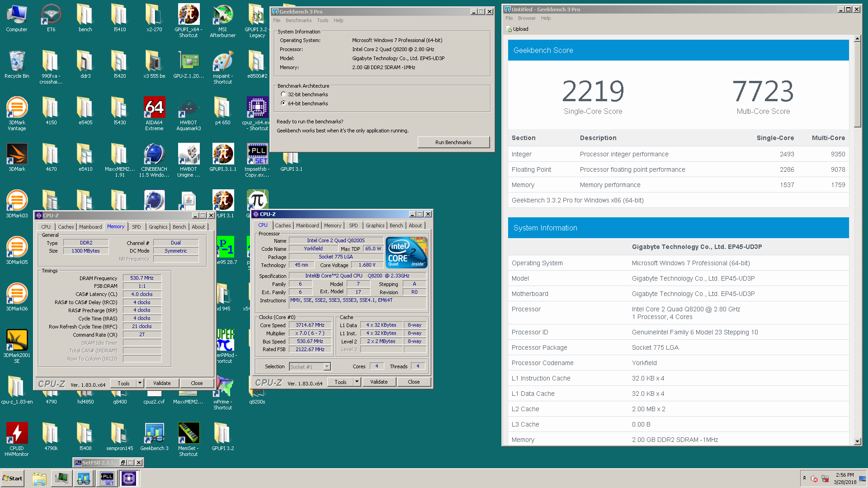
Task: Open the Benchmarks menu
Action: (298, 20)
